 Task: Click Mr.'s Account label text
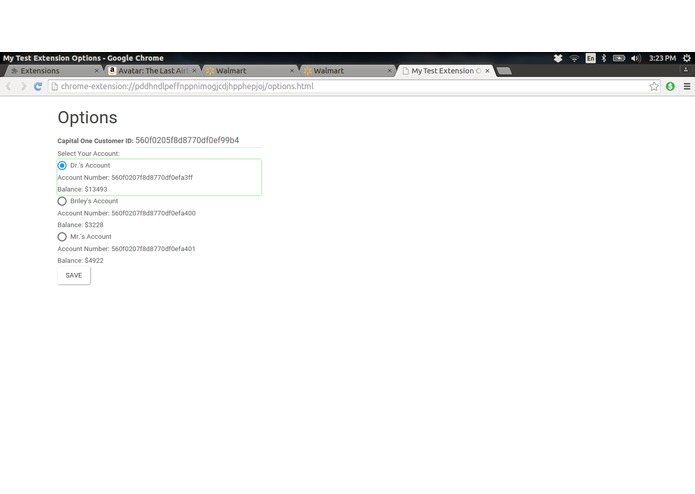(x=91, y=237)
